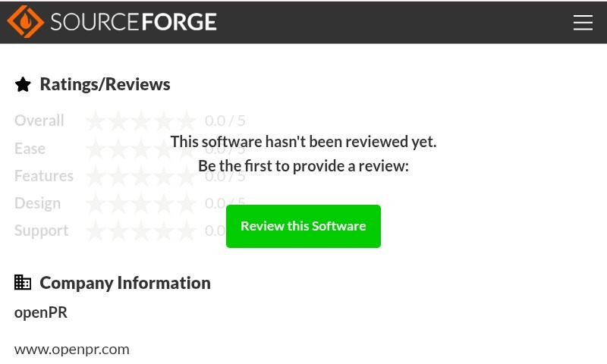This screenshot has width=607, height=364.
Task: Click the openPR company name
Action: pos(41,312)
